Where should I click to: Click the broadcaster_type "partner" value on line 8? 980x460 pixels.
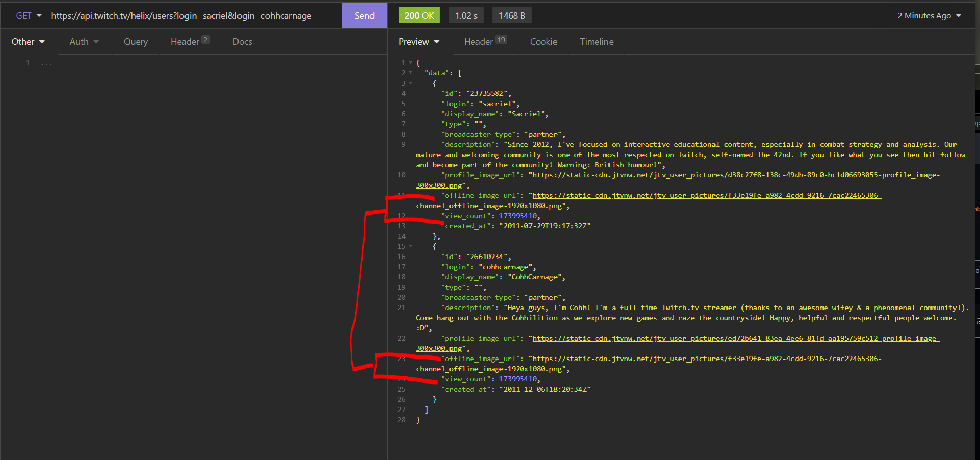543,134
